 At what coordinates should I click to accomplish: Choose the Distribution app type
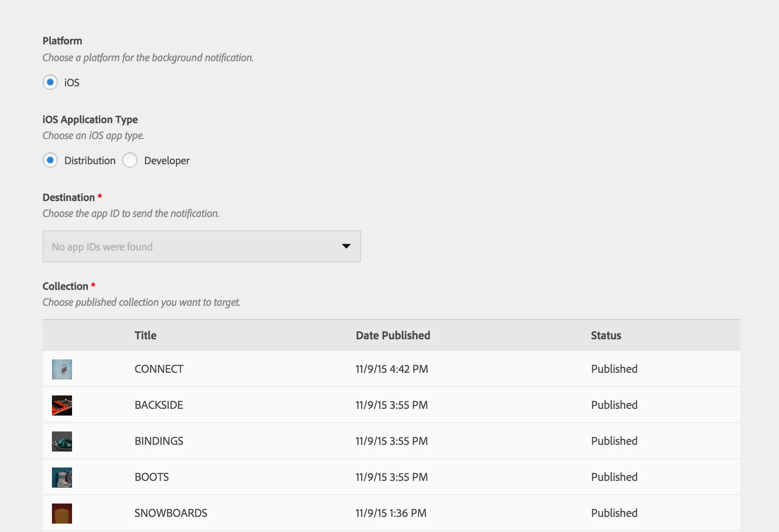point(50,160)
